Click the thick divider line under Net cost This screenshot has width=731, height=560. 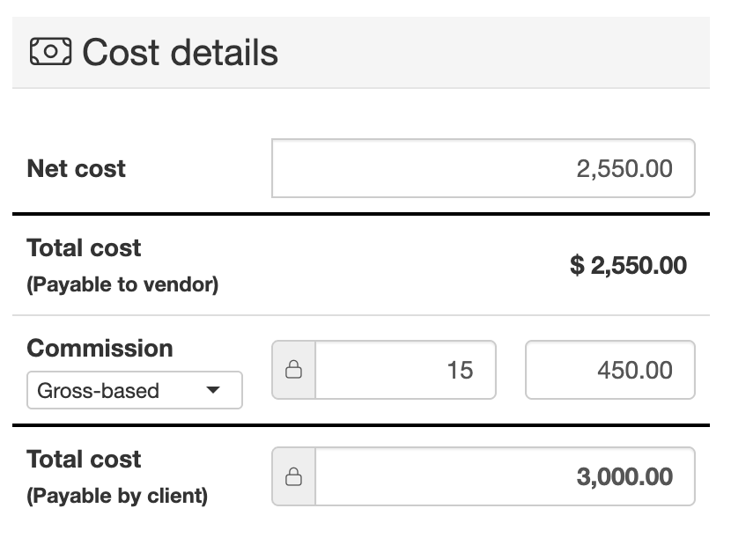[x=361, y=214]
